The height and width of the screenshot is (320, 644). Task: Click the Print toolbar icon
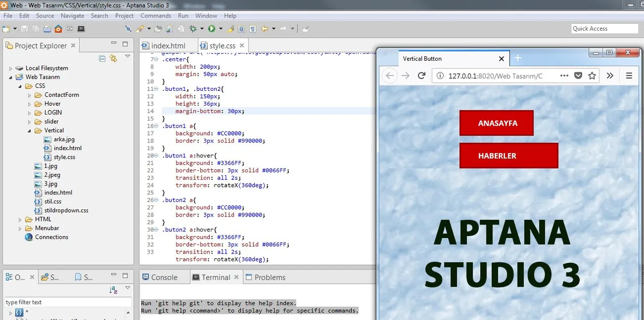pyautogui.click(x=47, y=29)
